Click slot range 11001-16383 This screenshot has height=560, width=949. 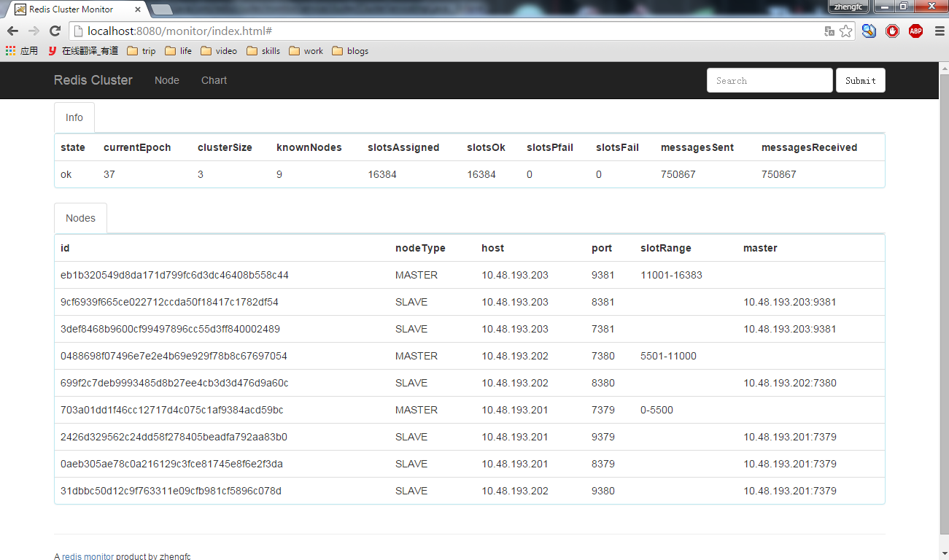tap(671, 275)
